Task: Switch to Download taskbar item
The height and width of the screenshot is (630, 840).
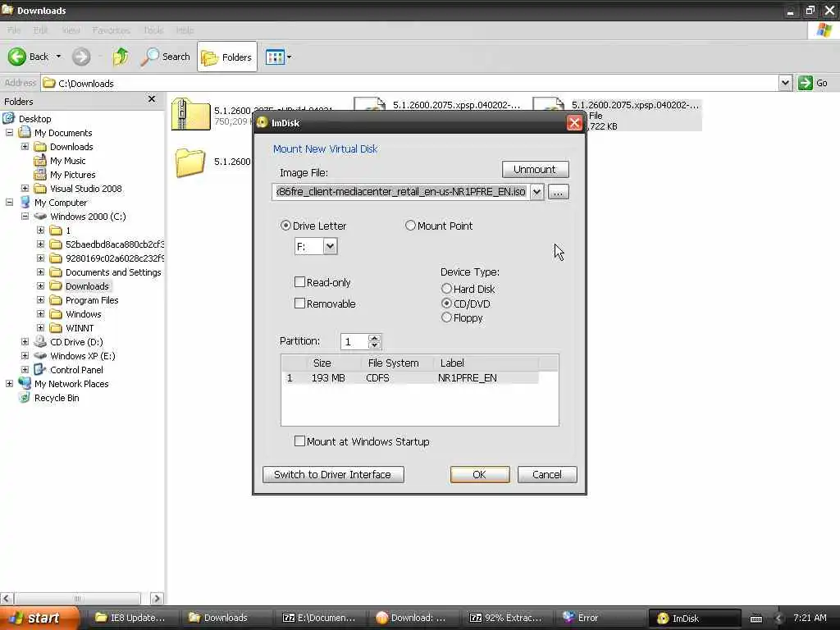Action: [x=412, y=619]
